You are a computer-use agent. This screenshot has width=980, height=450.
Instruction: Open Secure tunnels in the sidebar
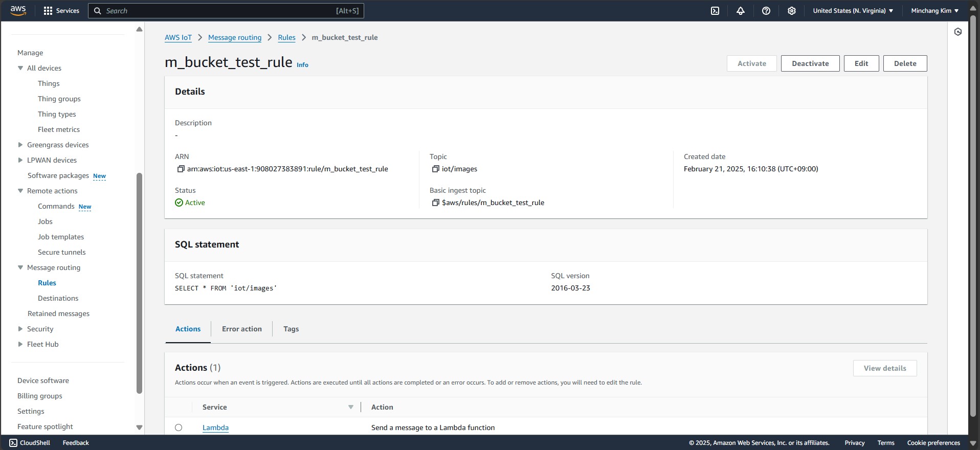click(62, 252)
